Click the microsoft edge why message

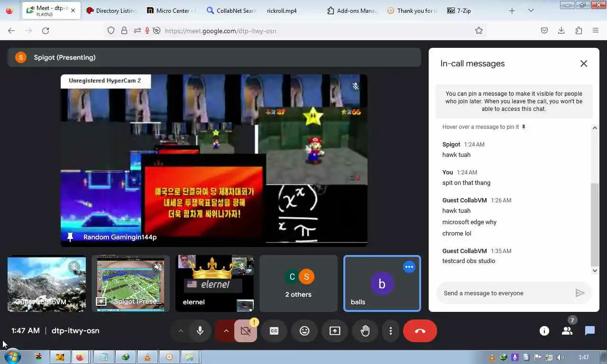coord(469,222)
